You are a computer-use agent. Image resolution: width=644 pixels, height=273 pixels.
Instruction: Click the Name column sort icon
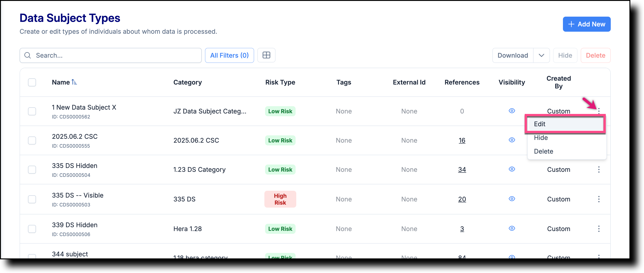click(x=74, y=82)
